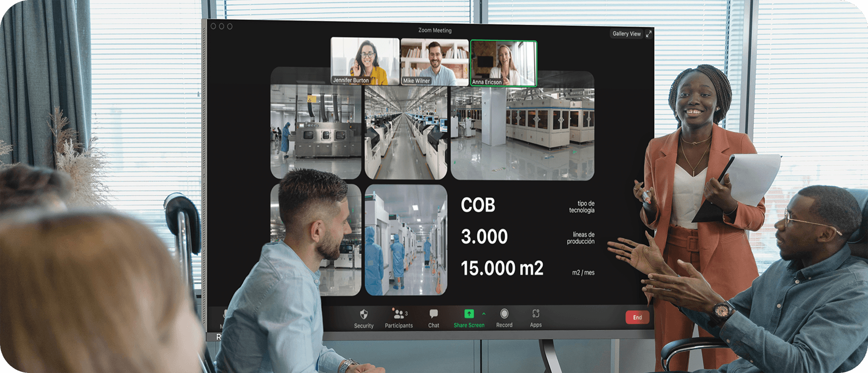
Task: Click the 'Zoom Meeting' window title
Action: [435, 30]
